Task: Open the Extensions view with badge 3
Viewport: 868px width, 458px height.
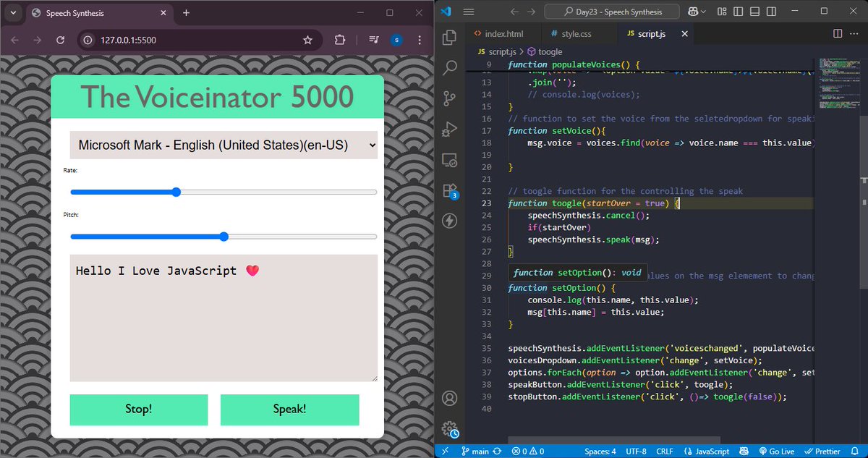Action: (x=450, y=191)
